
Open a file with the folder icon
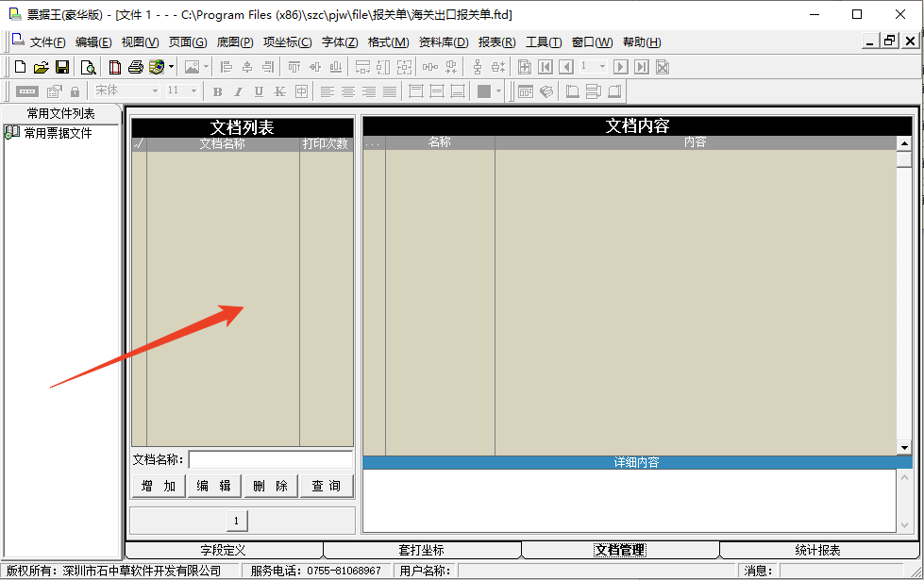pyautogui.click(x=41, y=67)
